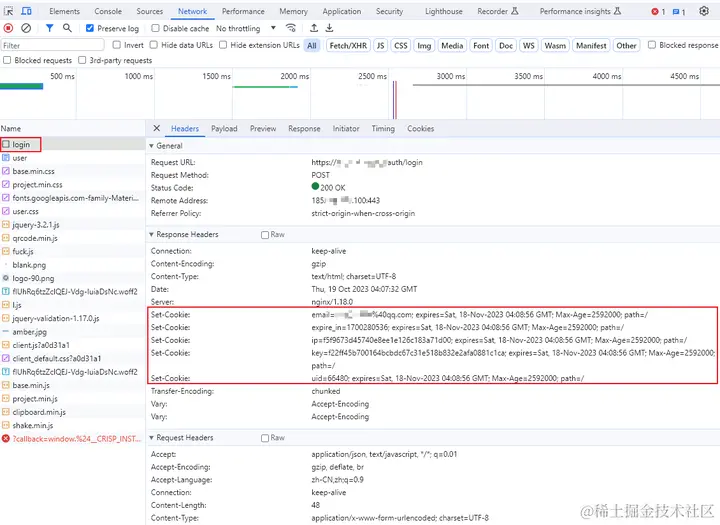Collapse the General section
Viewport: 720px width, 525px height.
tap(151, 146)
